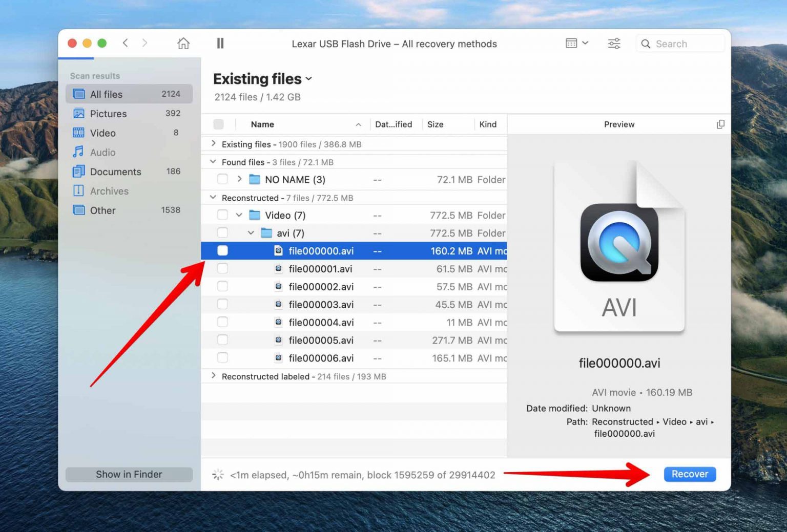Click the Recover button
787x532 pixels.
pyautogui.click(x=690, y=474)
